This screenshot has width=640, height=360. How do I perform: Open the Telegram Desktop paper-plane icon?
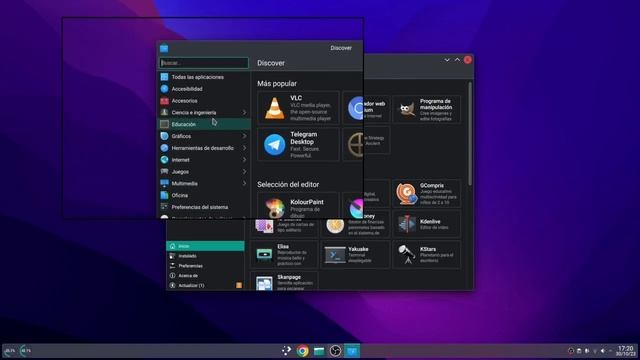[x=275, y=144]
